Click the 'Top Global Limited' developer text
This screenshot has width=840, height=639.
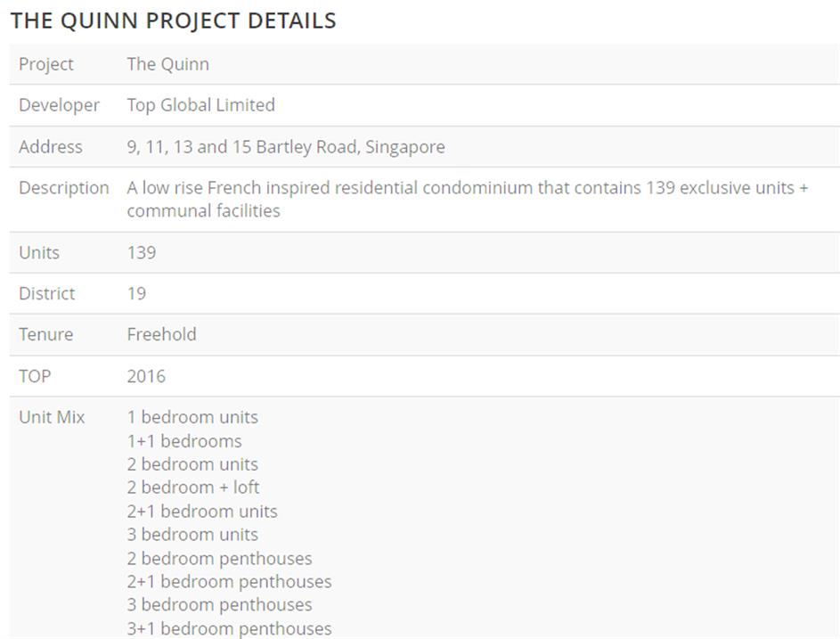click(x=200, y=105)
